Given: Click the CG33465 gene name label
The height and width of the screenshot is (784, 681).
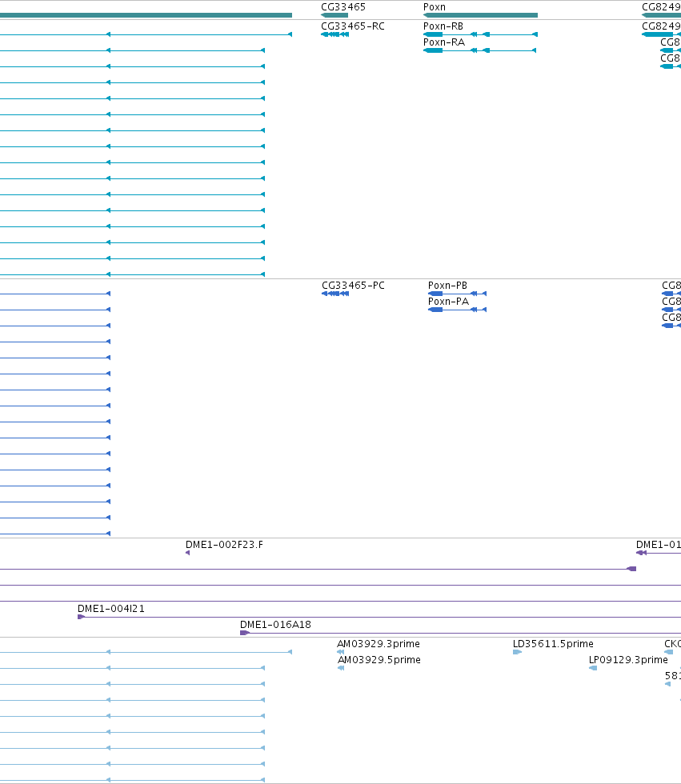Looking at the screenshot, I should click(343, 7).
